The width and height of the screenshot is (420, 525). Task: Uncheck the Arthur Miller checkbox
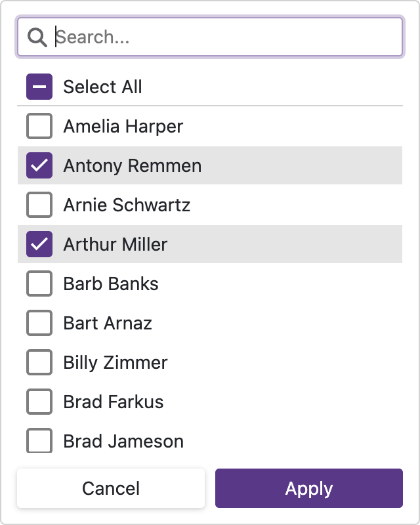click(39, 244)
